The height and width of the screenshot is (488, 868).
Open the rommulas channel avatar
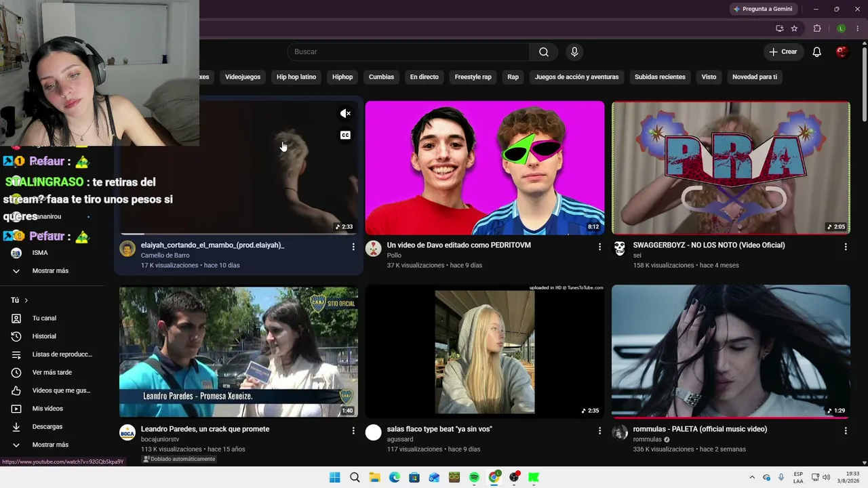point(620,432)
